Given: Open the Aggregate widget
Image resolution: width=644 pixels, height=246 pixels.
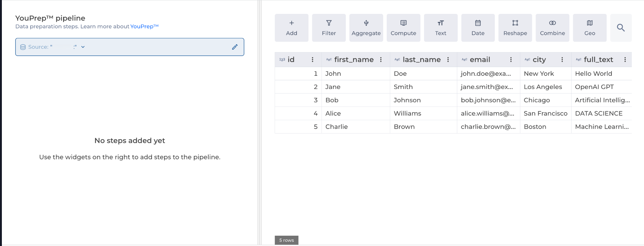Looking at the screenshot, I should (x=366, y=28).
